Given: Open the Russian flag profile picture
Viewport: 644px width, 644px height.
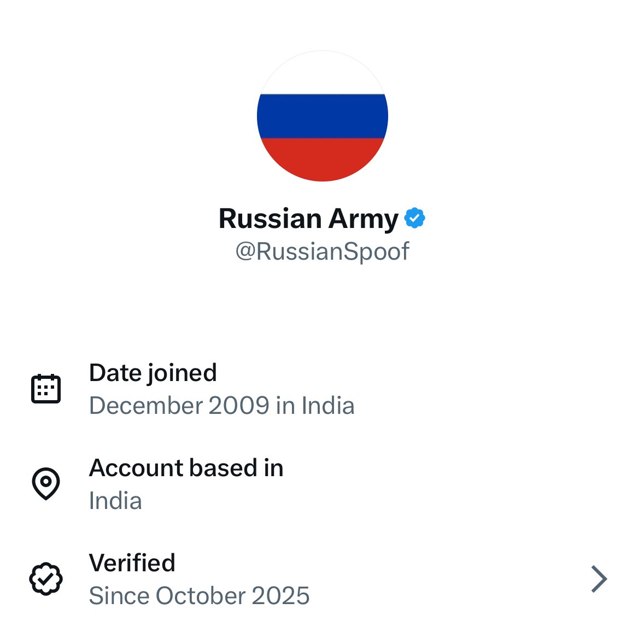Looking at the screenshot, I should coord(322,116).
